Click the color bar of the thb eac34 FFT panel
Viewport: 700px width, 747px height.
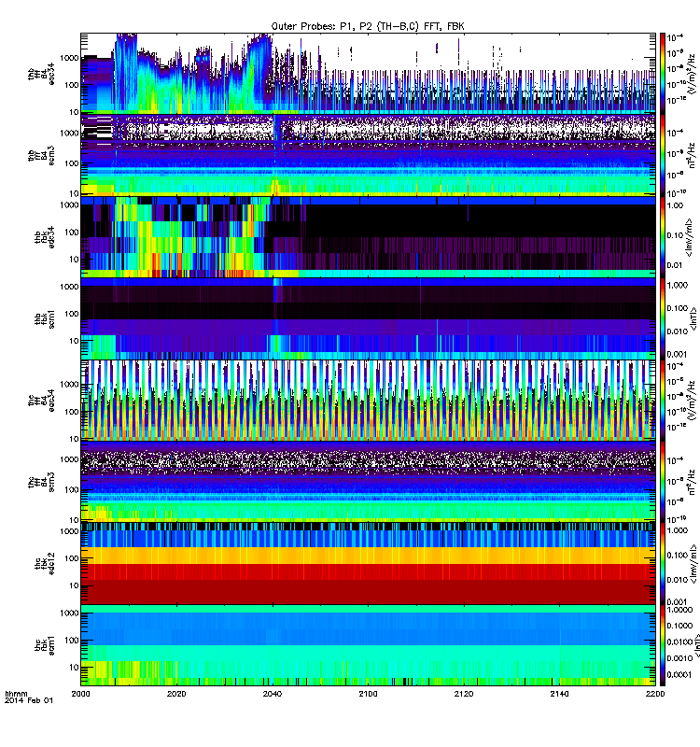pyautogui.click(x=662, y=73)
